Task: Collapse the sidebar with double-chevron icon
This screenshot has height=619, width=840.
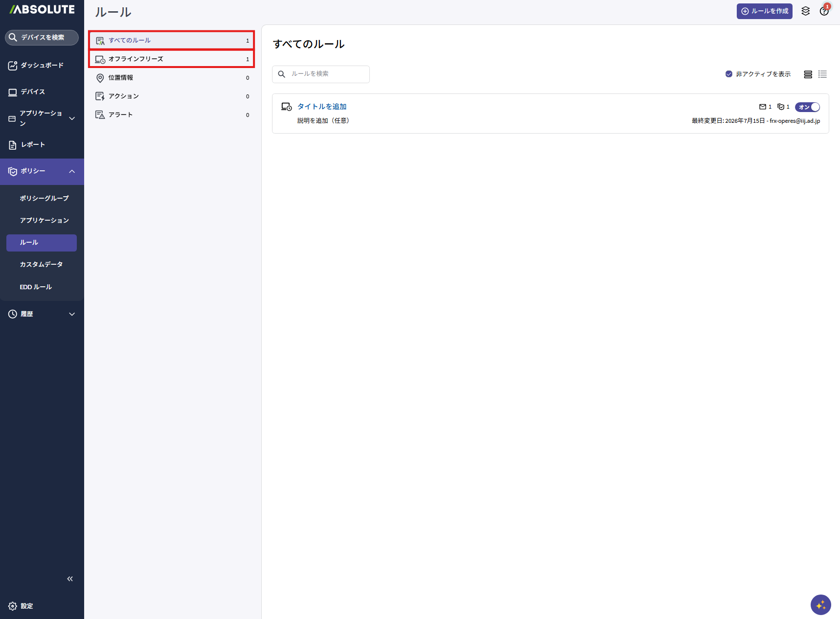Action: pos(70,579)
